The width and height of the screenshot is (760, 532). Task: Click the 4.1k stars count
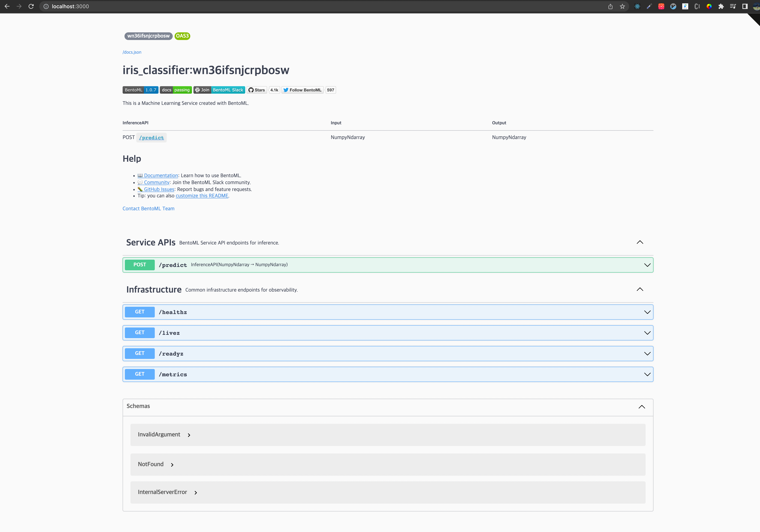tap(274, 90)
